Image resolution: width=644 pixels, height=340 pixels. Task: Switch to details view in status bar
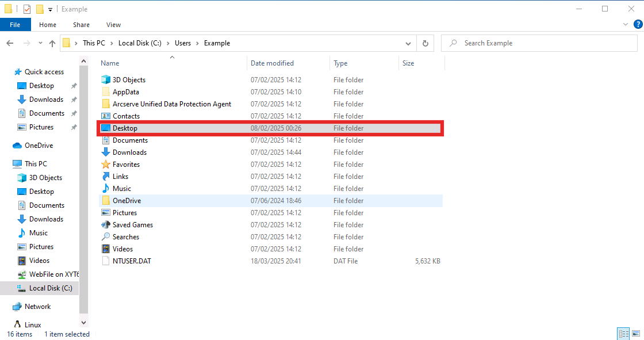(x=623, y=334)
